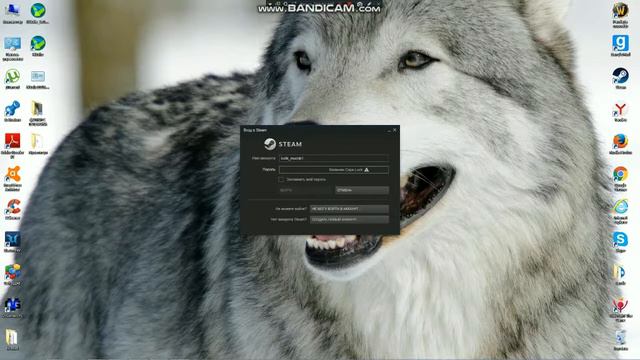Viewport: 640px width, 360px height.
Task: Click the create new account button
Action: 349,220
